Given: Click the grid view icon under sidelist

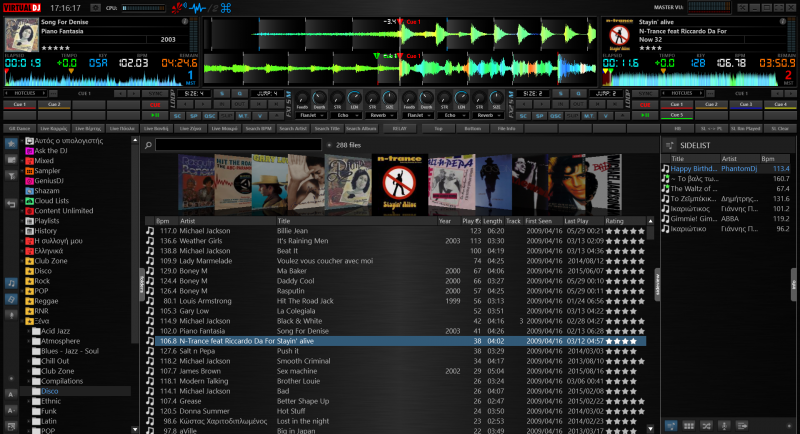Looking at the screenshot, I should pos(688,425).
